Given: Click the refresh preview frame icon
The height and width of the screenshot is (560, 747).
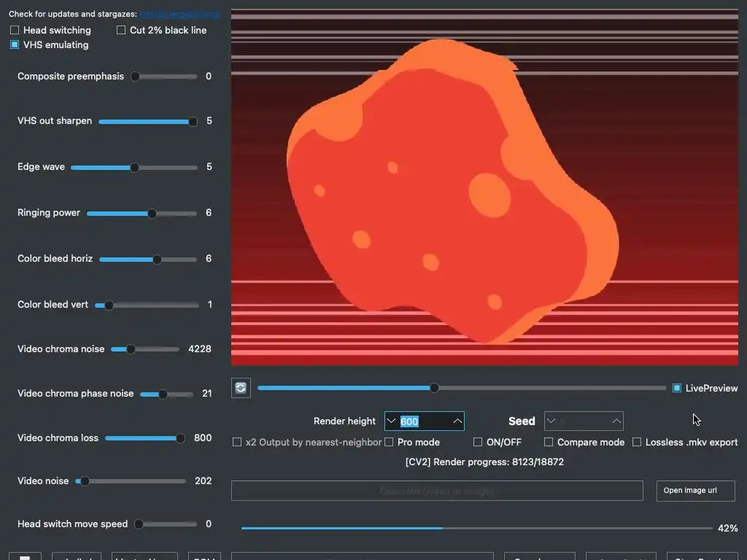Looking at the screenshot, I should click(x=241, y=388).
